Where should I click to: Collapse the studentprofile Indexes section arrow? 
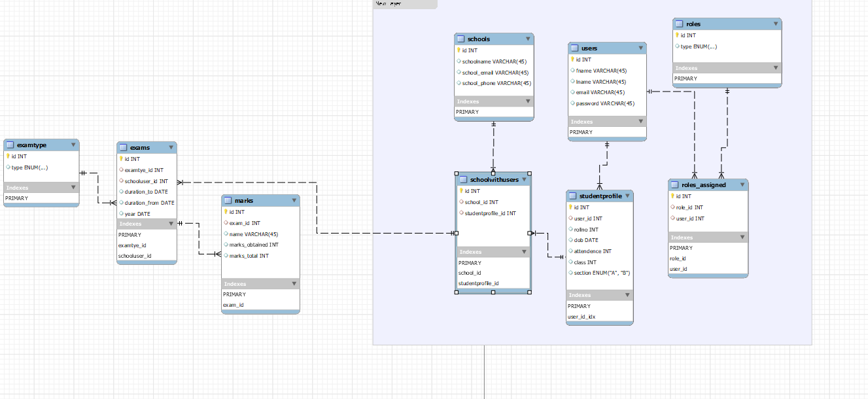click(x=628, y=296)
